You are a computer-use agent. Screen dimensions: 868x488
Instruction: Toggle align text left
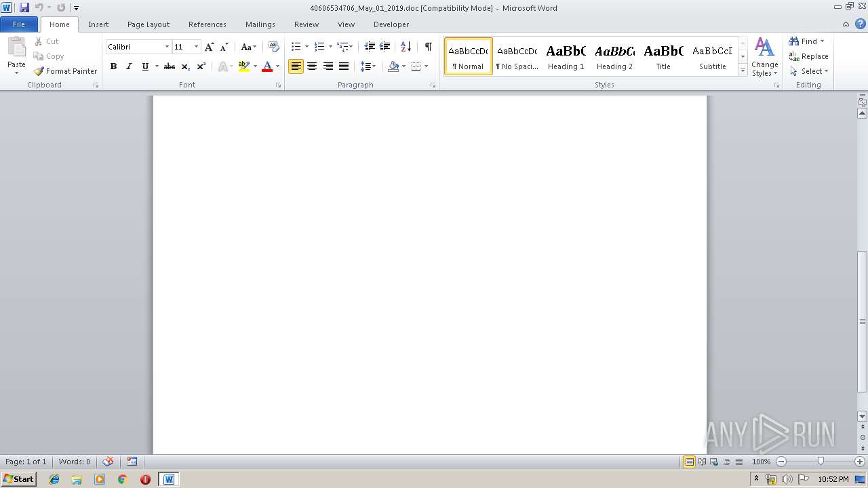tap(296, 66)
